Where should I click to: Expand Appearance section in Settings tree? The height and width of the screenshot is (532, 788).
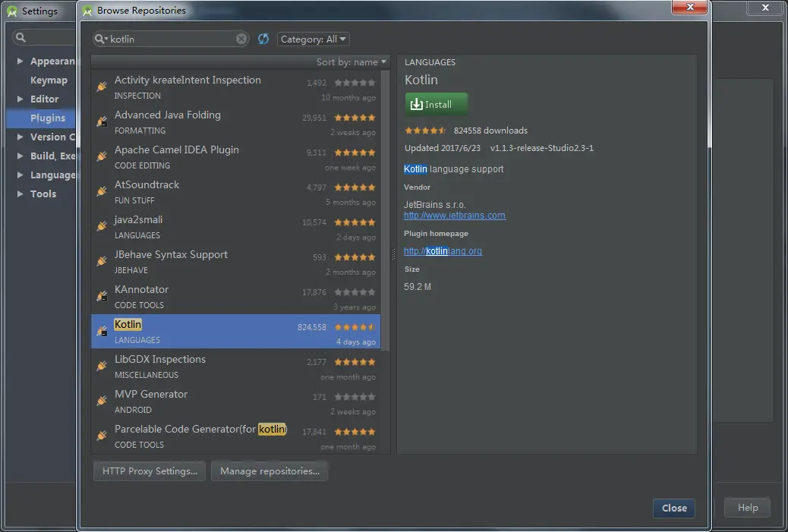click(20, 61)
